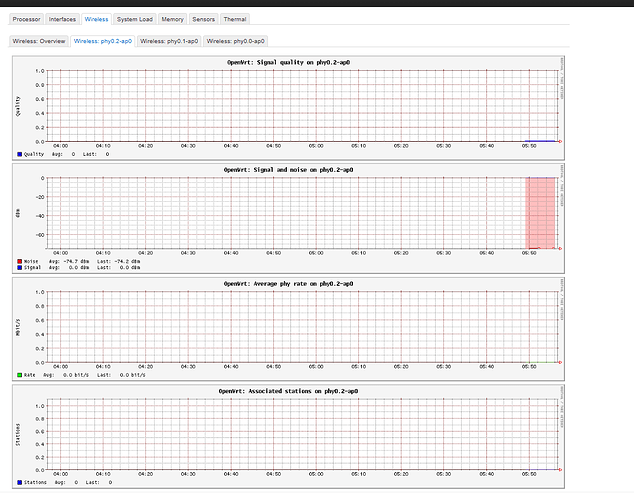Open the Wireless: phy0.0-ap0 sub-tab

click(x=235, y=41)
